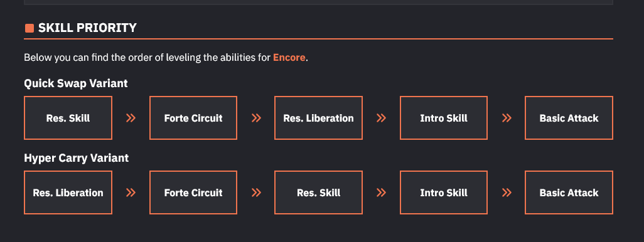Select Basic Attack box in Hyper Carry Variant
Viewport: 644px width, 242px height.
pos(569,192)
